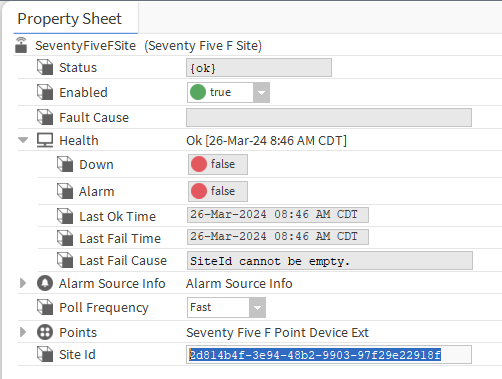Click the Points extension icon
The width and height of the screenshot is (502, 379).
click(45, 332)
